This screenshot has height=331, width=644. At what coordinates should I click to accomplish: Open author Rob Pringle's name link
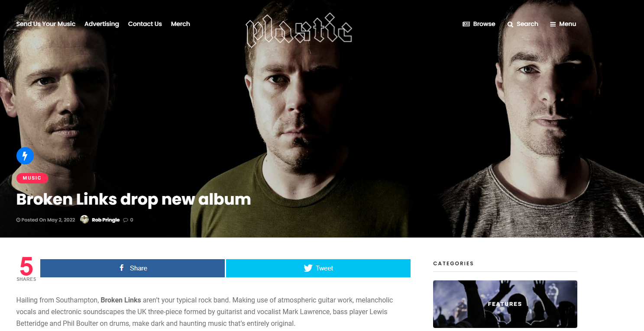[x=106, y=220]
